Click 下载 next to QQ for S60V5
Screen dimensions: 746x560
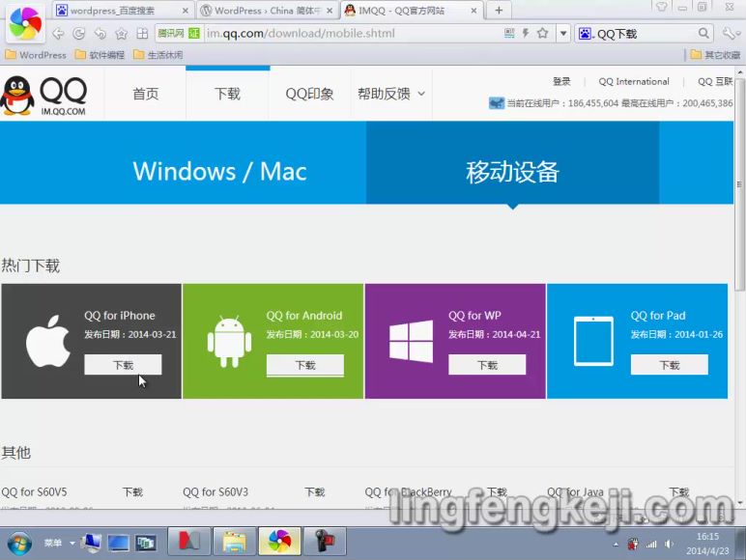[132, 492]
